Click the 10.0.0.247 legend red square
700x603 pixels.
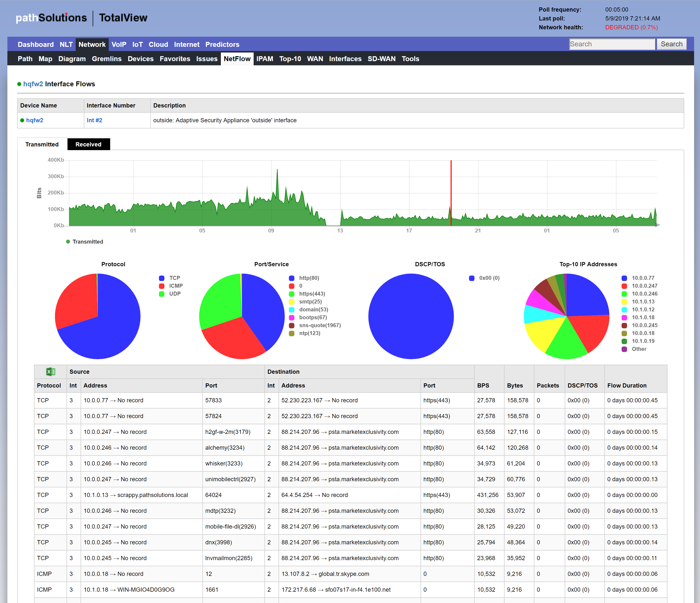624,286
